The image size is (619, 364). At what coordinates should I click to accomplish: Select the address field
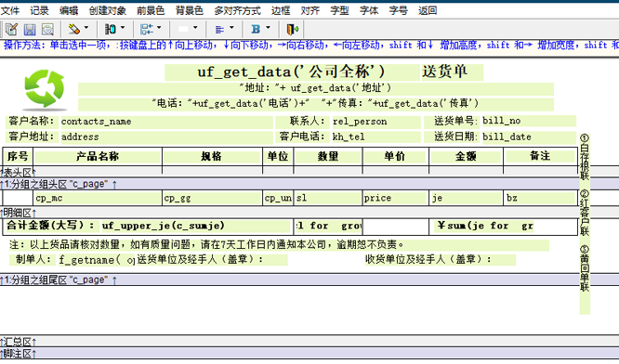[166, 136]
